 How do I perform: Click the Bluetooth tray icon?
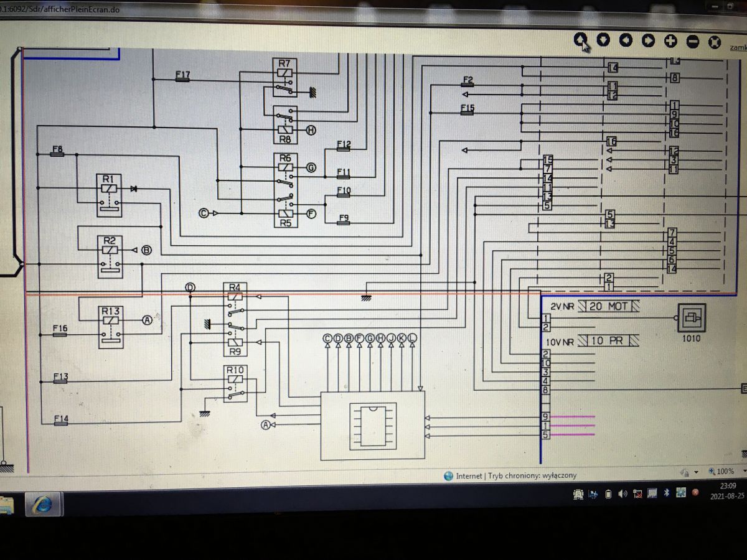point(665,493)
